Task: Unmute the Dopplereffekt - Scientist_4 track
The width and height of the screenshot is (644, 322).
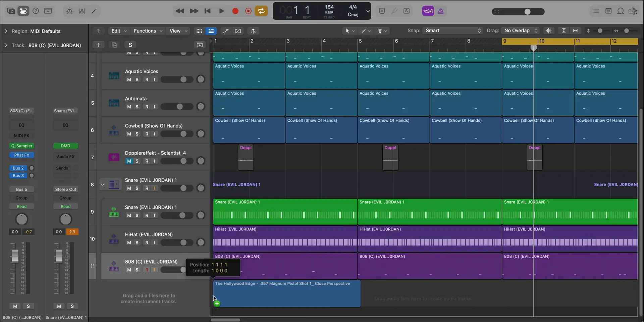Action: (129, 161)
